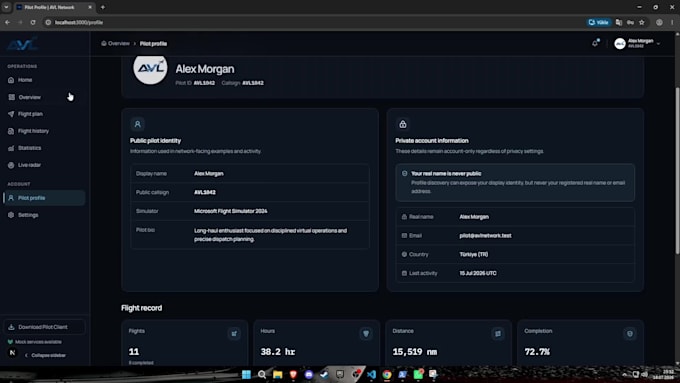Click 'Microsoft Flight Simulator 2024' simulator value
The width and height of the screenshot is (680, 383).
pos(231,211)
